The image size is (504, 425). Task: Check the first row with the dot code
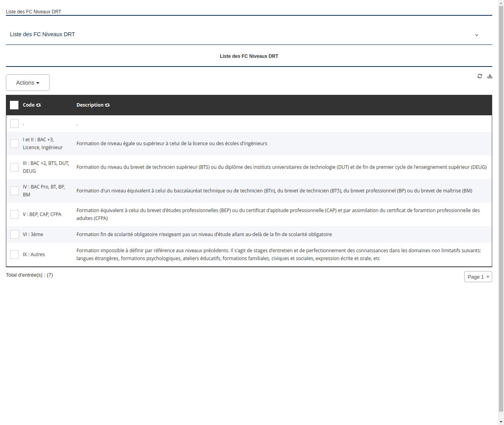(15, 123)
